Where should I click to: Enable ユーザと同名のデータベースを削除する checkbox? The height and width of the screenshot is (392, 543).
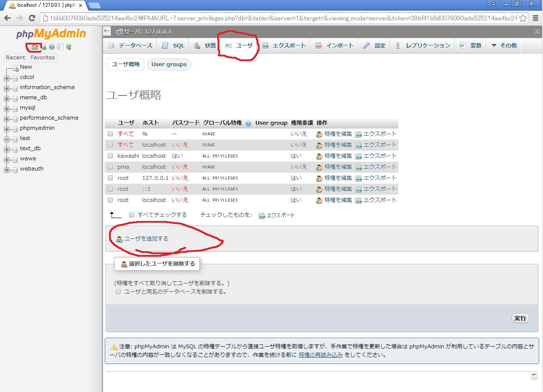click(x=118, y=291)
